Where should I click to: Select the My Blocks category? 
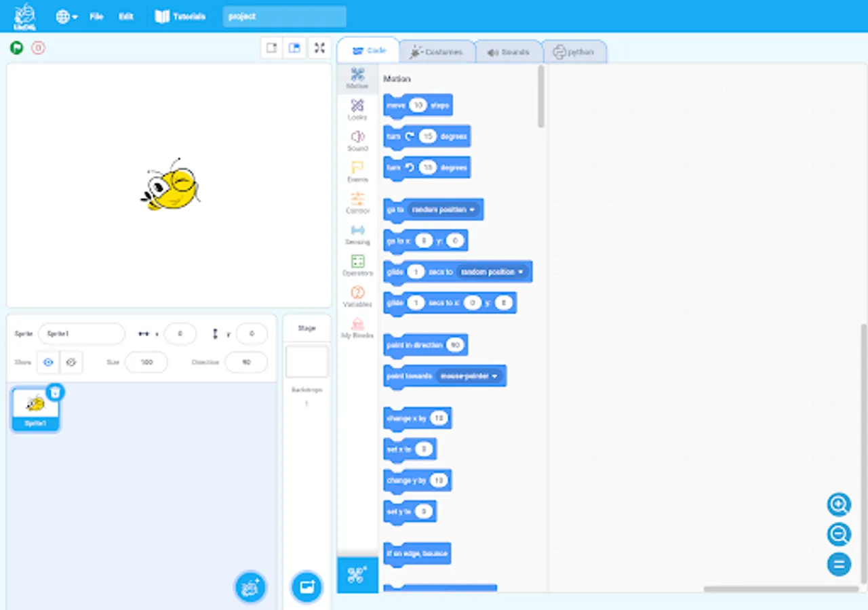point(357,328)
